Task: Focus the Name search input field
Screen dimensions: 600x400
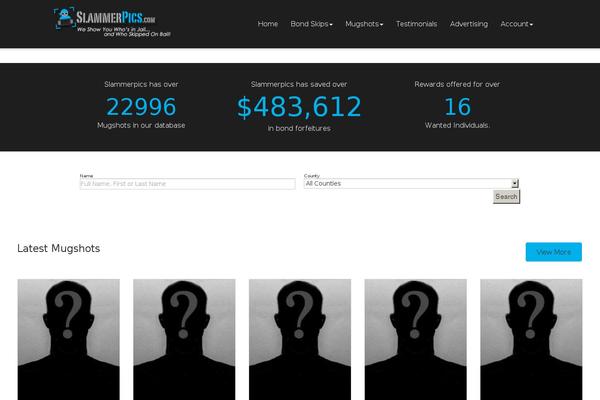Action: click(188, 184)
